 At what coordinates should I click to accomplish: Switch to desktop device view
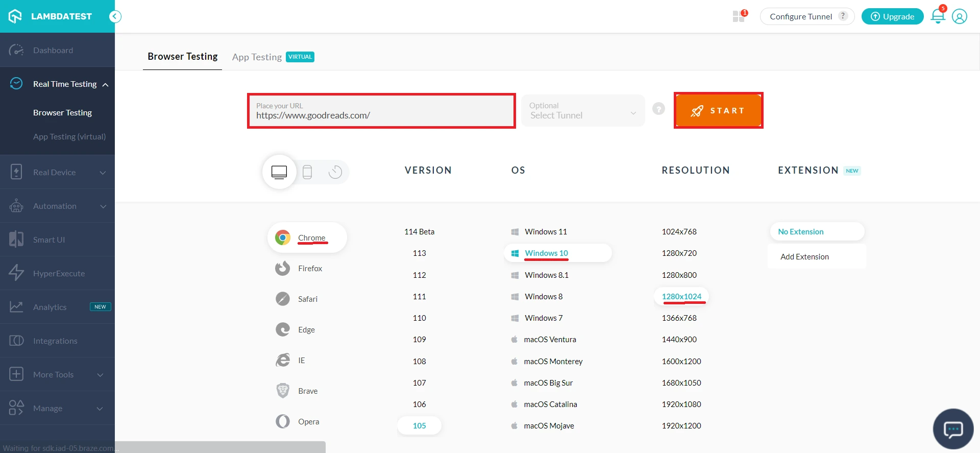pyautogui.click(x=279, y=172)
